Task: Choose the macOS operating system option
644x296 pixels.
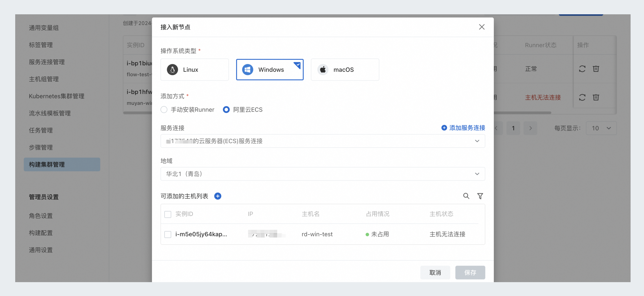Action: coord(345,70)
